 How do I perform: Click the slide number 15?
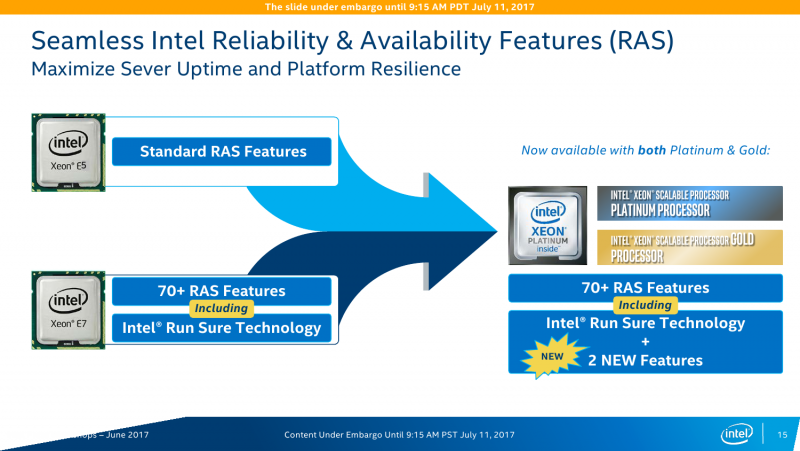point(782,435)
